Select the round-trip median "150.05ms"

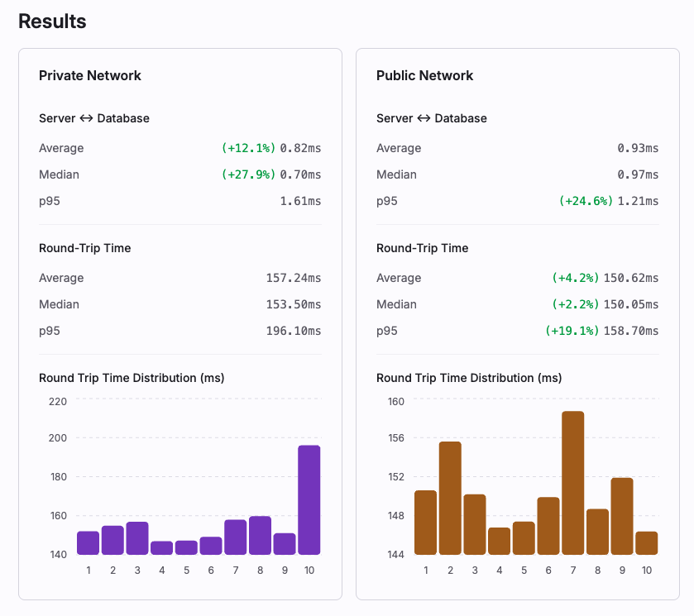tap(631, 304)
